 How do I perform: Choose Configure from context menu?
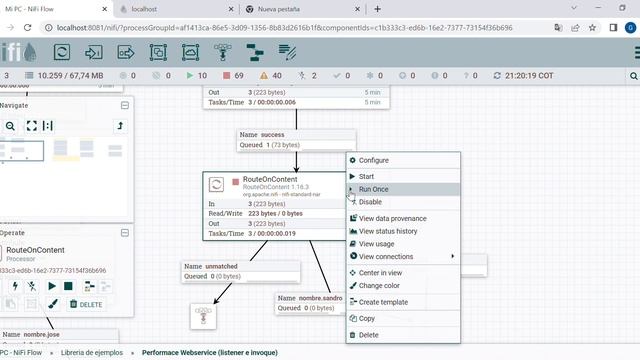click(x=403, y=160)
